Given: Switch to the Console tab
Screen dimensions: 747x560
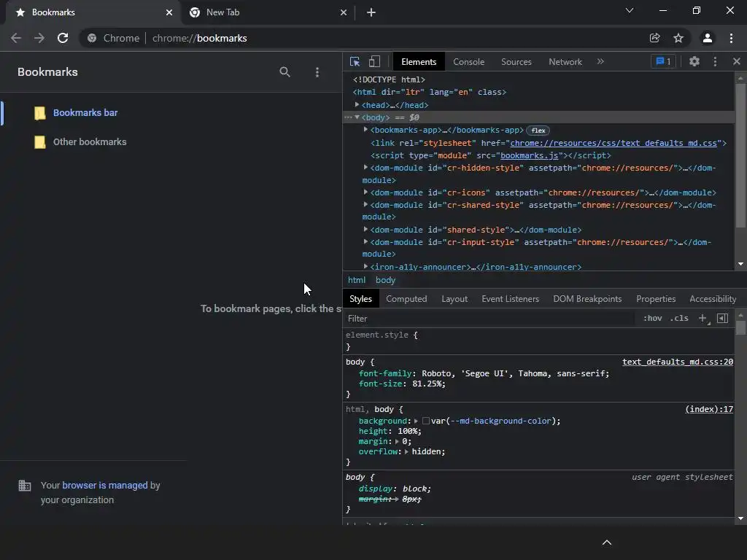Looking at the screenshot, I should click(x=468, y=62).
